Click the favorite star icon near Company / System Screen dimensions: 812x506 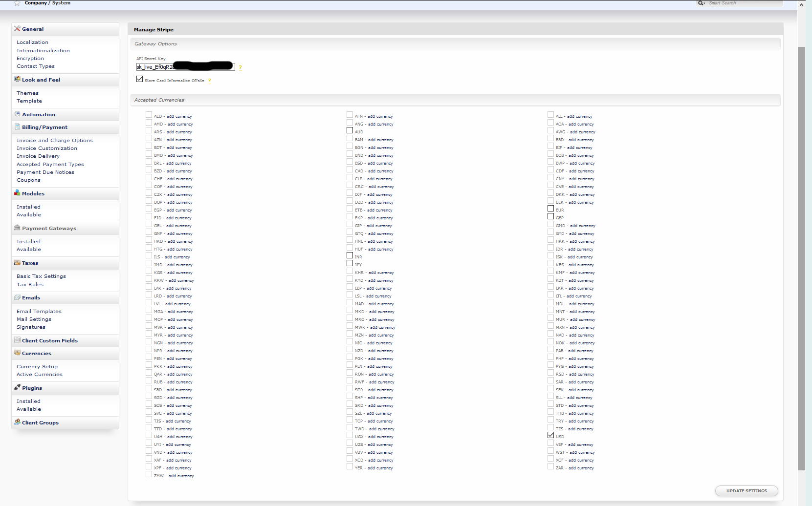[17, 3]
